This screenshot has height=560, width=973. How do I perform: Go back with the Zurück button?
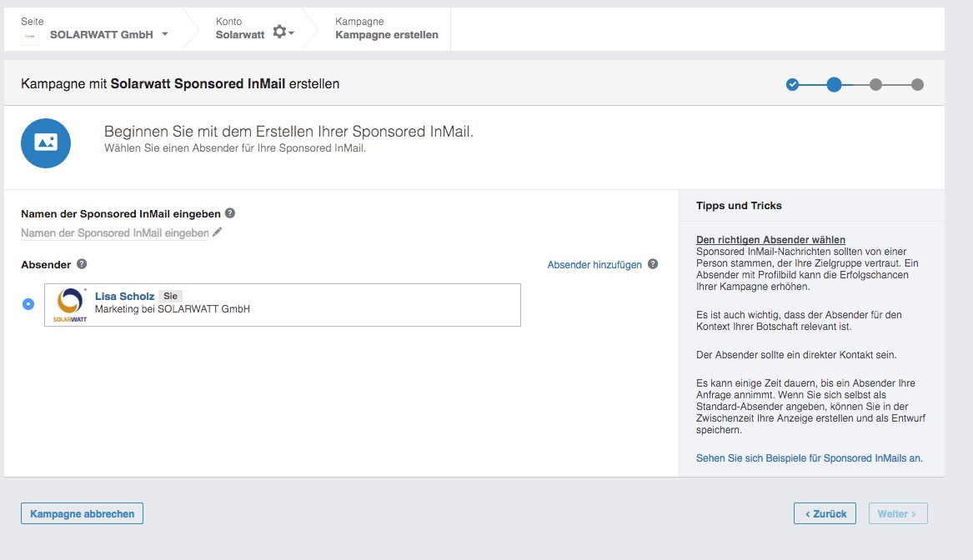coord(825,513)
